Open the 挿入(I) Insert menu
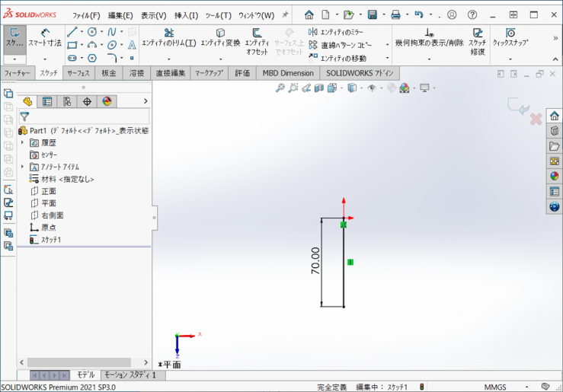Image resolution: width=563 pixels, height=392 pixels. 186,15
